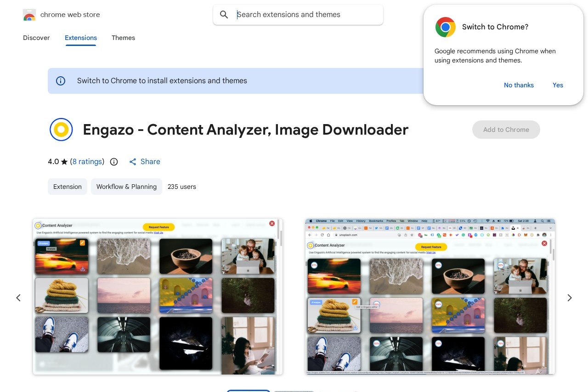Click the magnifier search icon
This screenshot has width=588, height=392.
click(224, 15)
